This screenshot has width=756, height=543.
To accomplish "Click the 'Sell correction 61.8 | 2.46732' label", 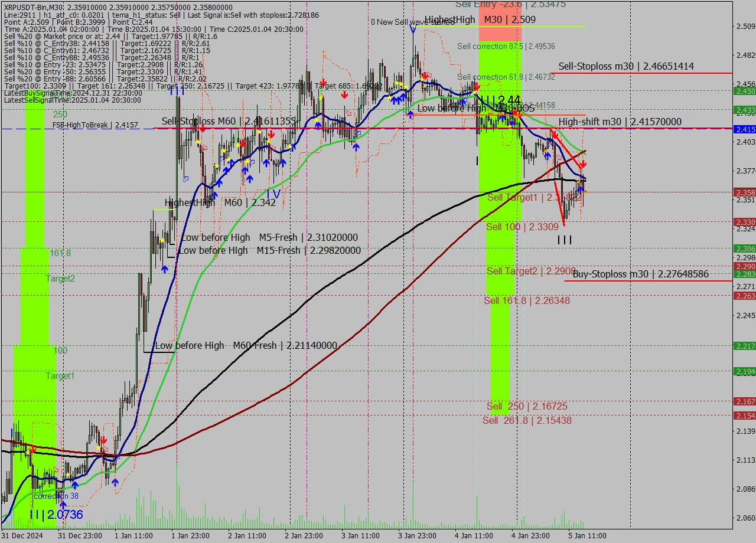I will point(506,77).
